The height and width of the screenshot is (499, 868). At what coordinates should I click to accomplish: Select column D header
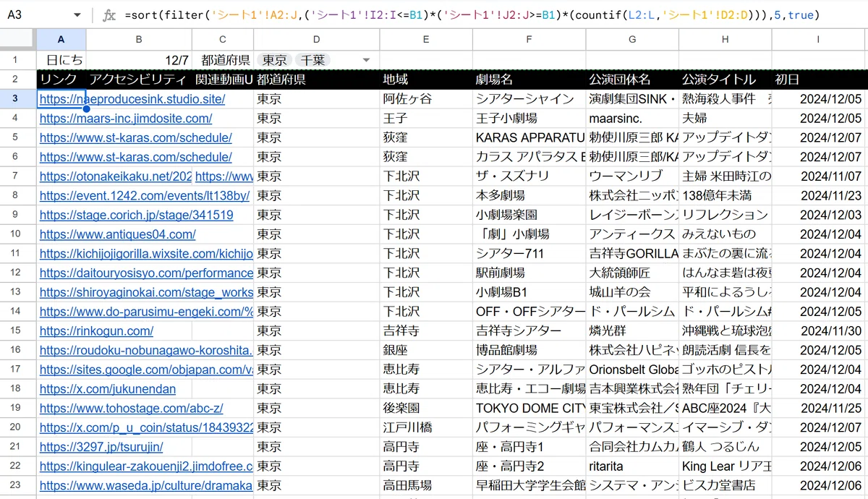(x=316, y=39)
